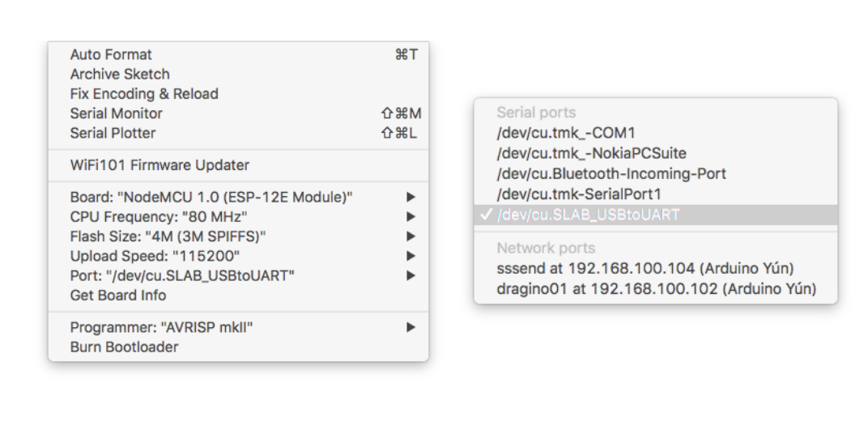Open Upload Speed 115200 submenu
Viewport: 868px width, 430px height.
tap(238, 256)
